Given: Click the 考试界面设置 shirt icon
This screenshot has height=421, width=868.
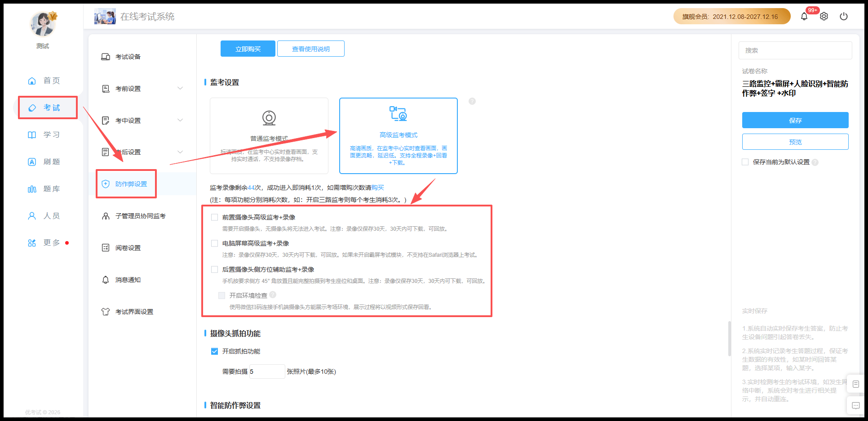Looking at the screenshot, I should pyautogui.click(x=106, y=312).
